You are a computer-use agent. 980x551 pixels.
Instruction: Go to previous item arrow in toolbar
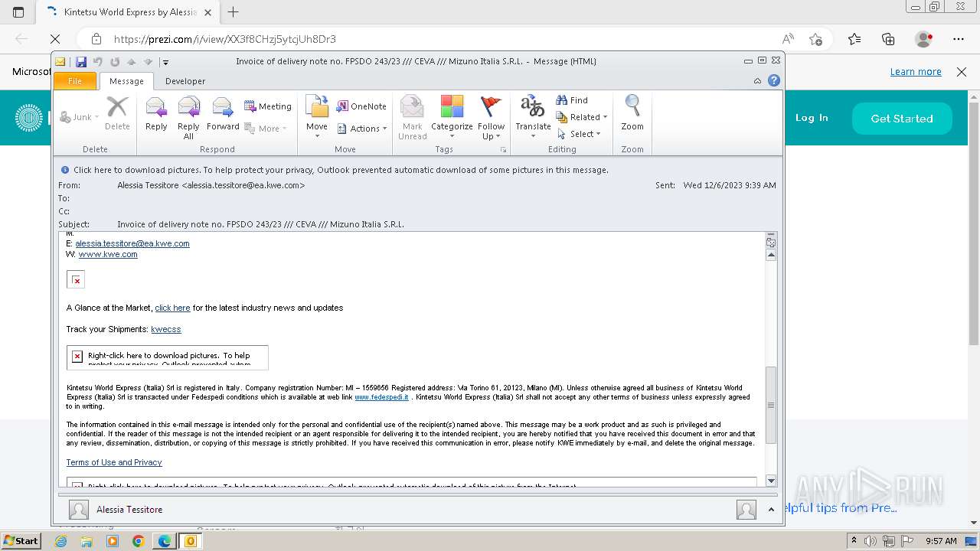click(x=132, y=62)
